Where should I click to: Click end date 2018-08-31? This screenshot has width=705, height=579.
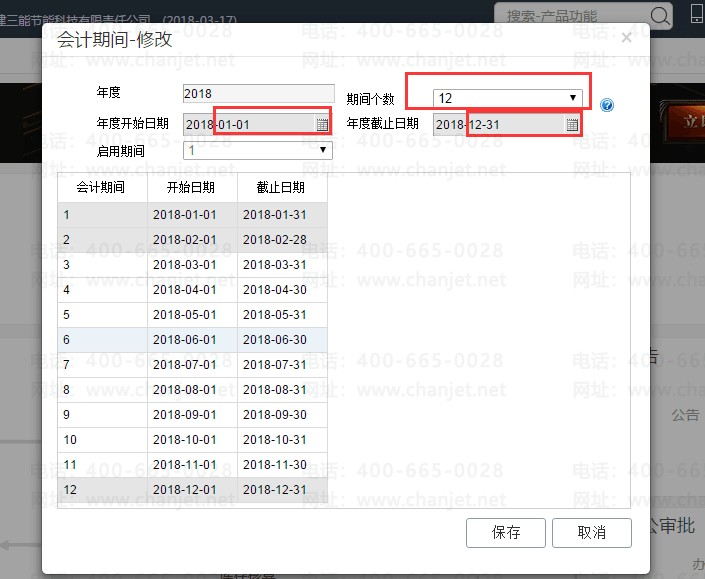[282, 390]
